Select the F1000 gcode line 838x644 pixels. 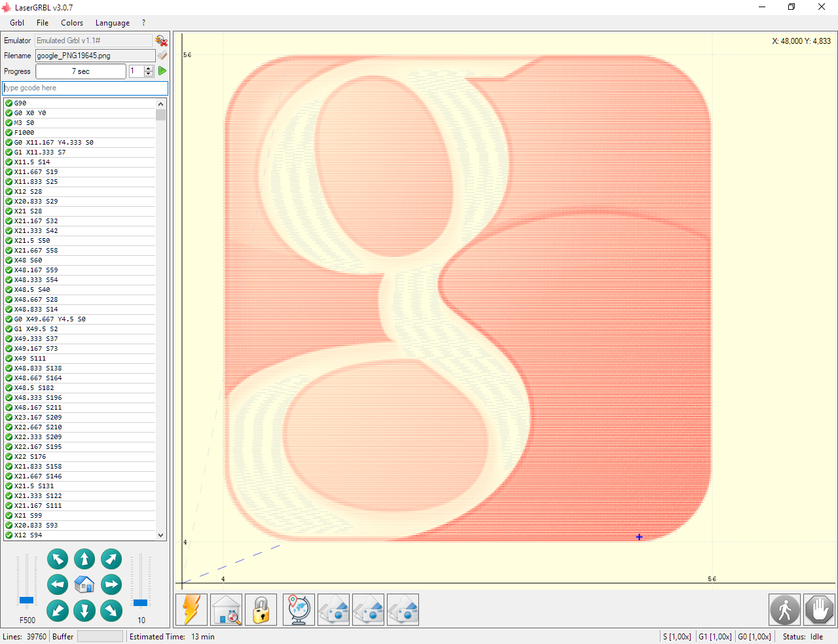(x=80, y=133)
